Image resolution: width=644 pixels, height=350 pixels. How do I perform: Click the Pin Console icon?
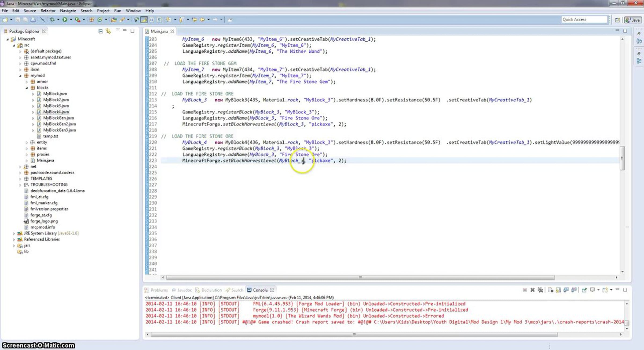584,290
